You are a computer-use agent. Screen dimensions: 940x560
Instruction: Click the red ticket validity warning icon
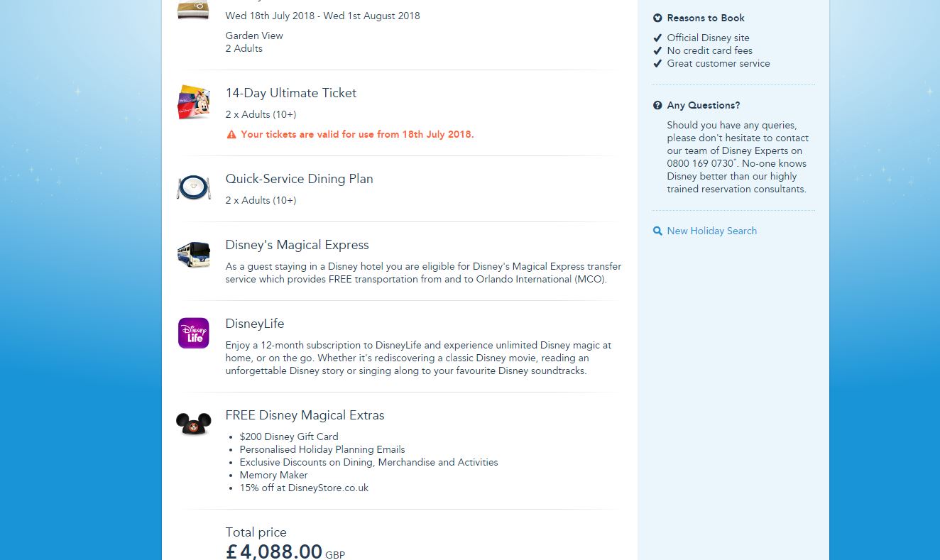[231, 134]
